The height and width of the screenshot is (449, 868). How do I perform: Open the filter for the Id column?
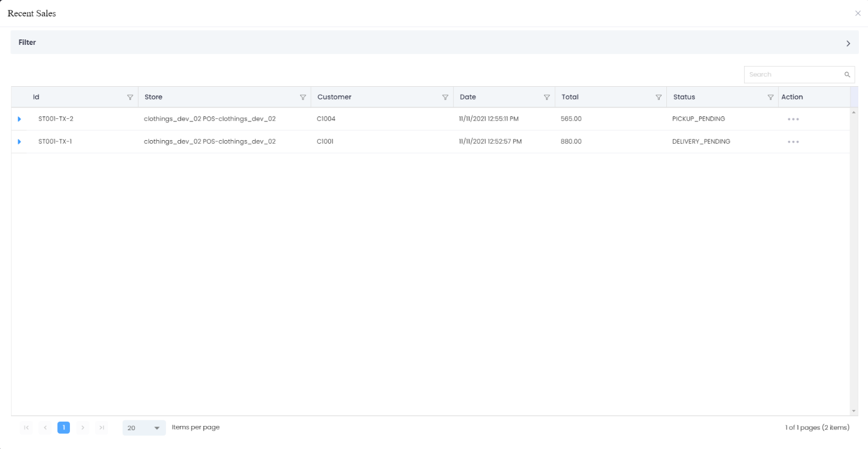131,96
